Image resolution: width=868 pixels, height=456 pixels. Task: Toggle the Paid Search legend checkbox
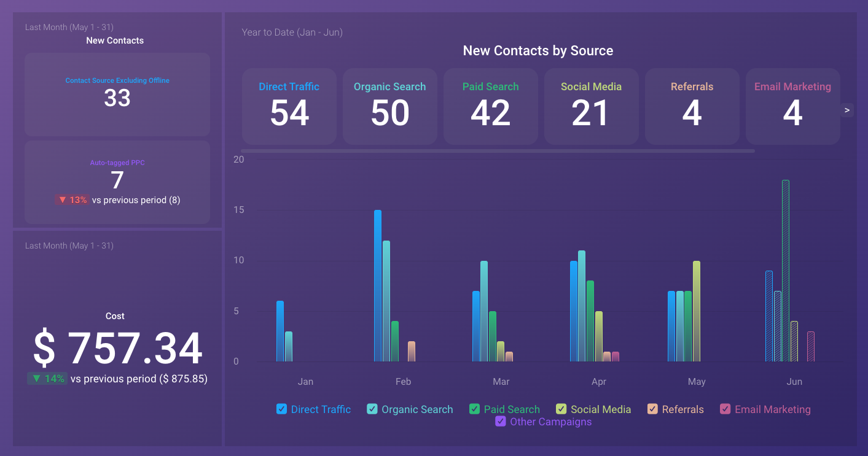pos(474,409)
